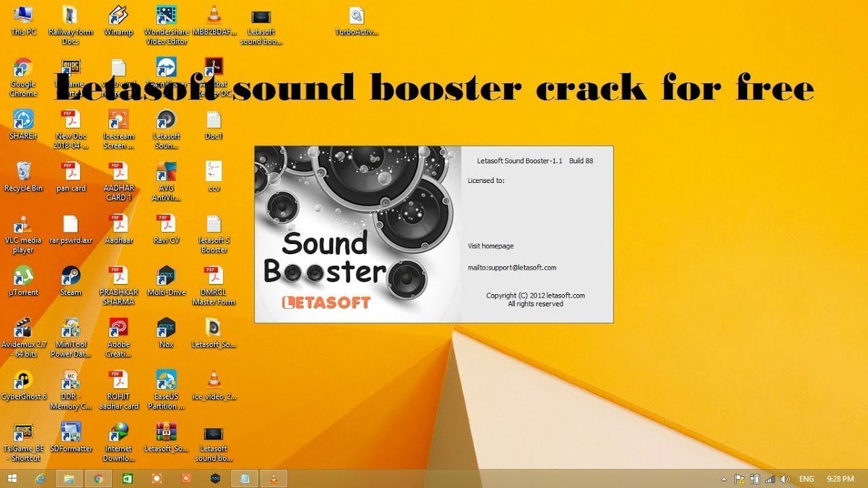Select the ice_video_2... VLC file

click(214, 386)
